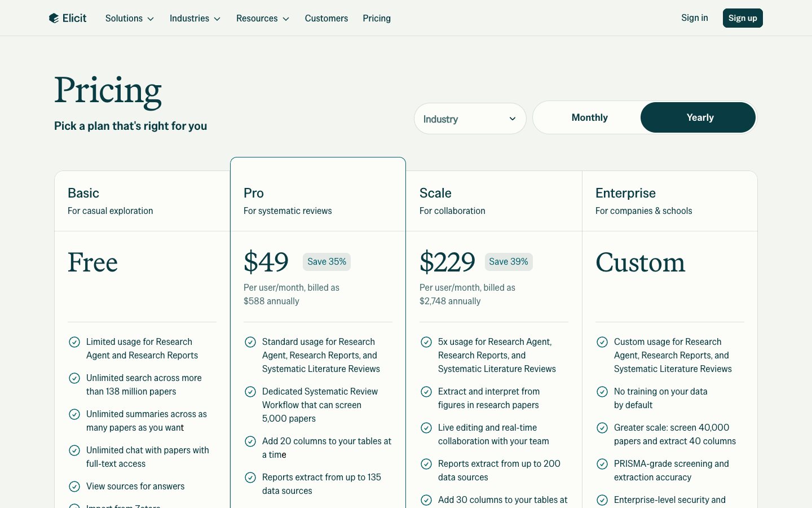The image size is (812, 508).
Task: Click 'For casual exploration' subtitle text
Action: tap(111, 211)
